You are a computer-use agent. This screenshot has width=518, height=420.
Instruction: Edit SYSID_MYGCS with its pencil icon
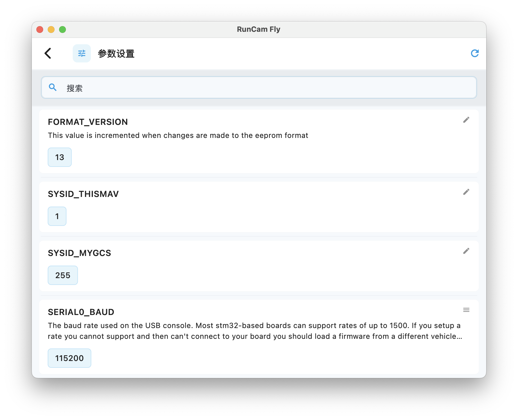pyautogui.click(x=466, y=251)
